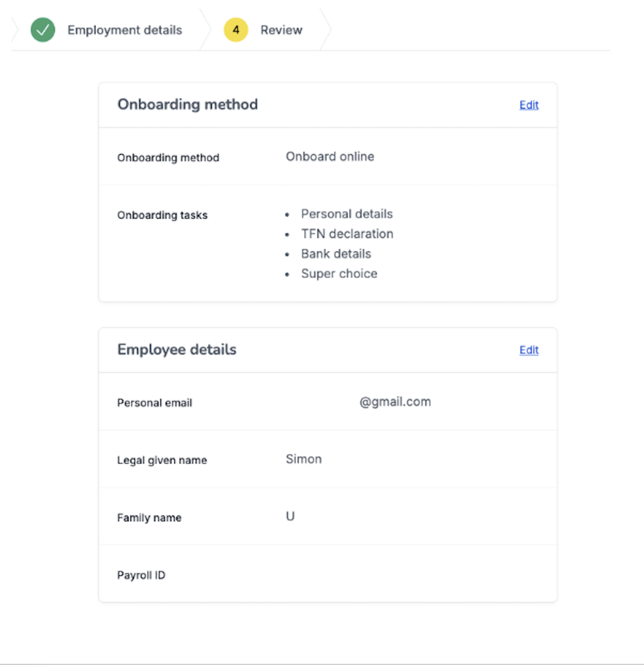Click the green checkmark step icon
This screenshot has width=644, height=665.
click(x=43, y=30)
